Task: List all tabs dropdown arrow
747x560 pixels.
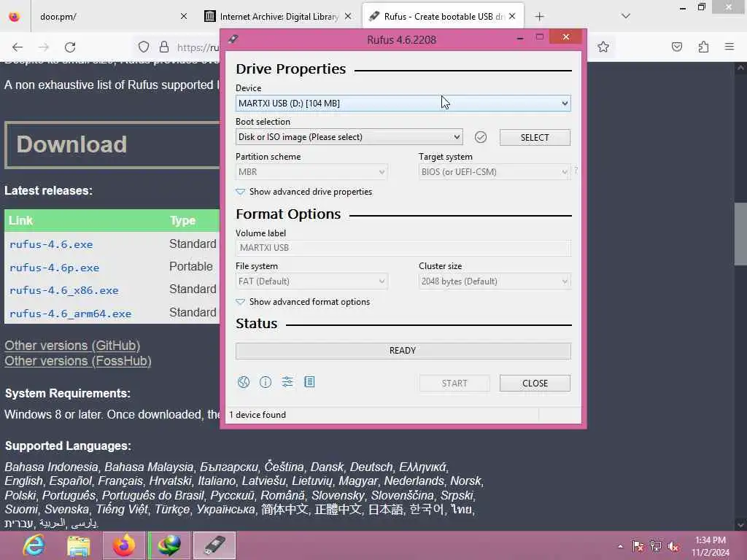Action: click(x=626, y=16)
